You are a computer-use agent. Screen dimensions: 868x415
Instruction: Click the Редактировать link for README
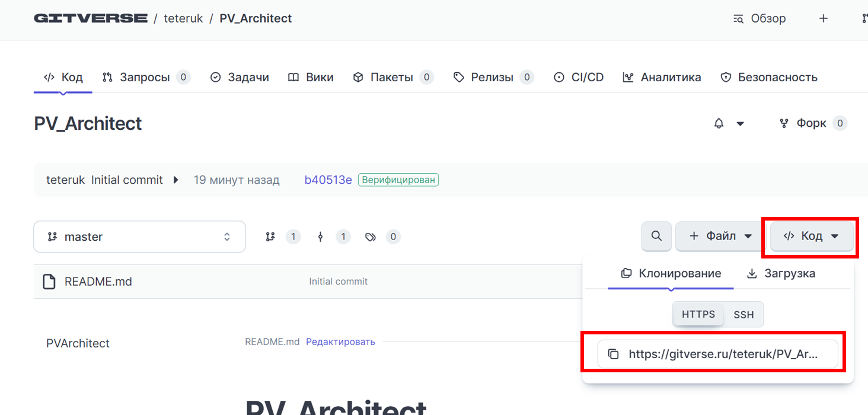point(340,341)
